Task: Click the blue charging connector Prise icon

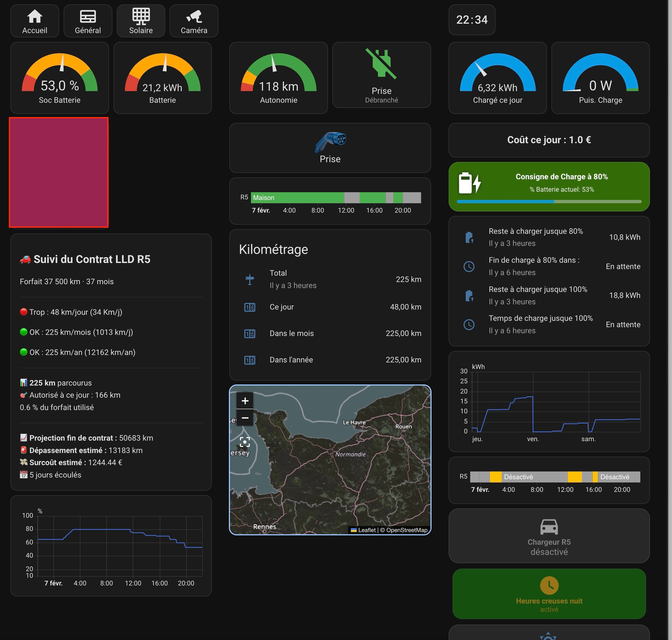Action: (330, 142)
